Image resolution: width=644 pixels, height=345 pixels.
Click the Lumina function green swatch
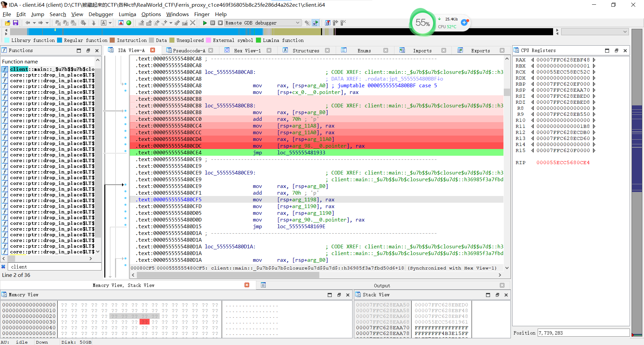click(258, 40)
